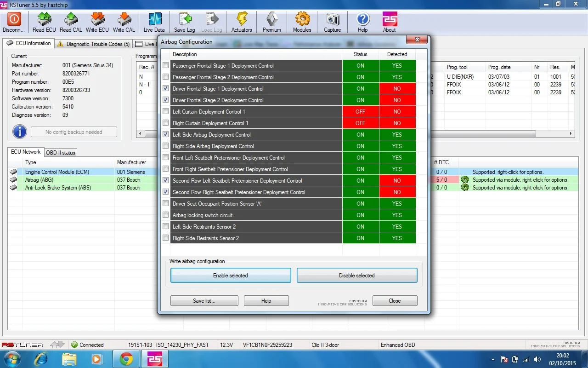
Task: Click the Actuators lightning icon
Action: point(242,19)
